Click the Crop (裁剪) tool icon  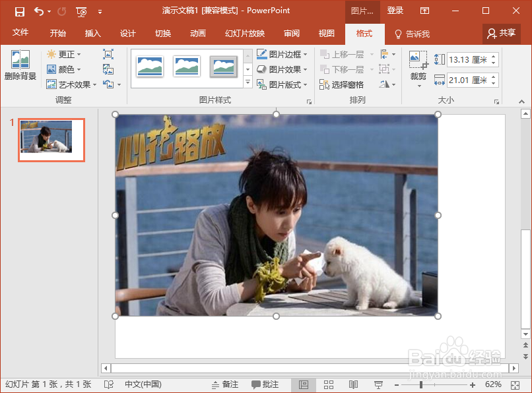click(418, 61)
